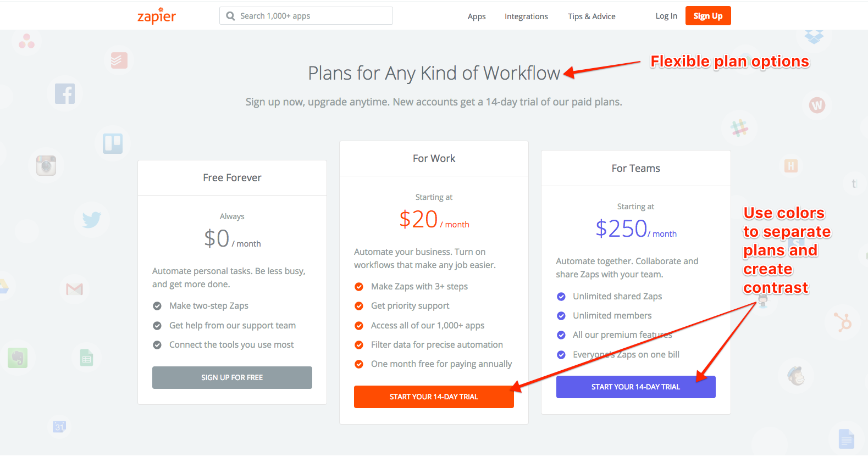Open Tips & Advice in navigation
The image size is (868, 457).
[591, 16]
